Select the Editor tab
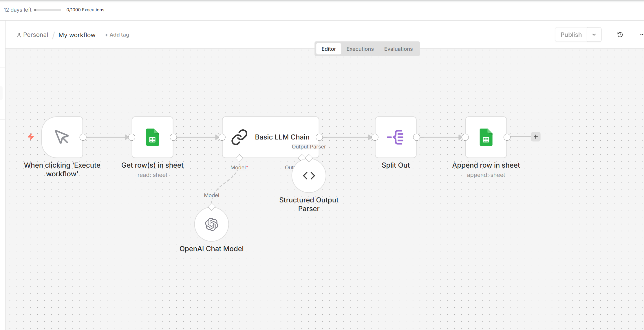The height and width of the screenshot is (330, 644). 329,49
